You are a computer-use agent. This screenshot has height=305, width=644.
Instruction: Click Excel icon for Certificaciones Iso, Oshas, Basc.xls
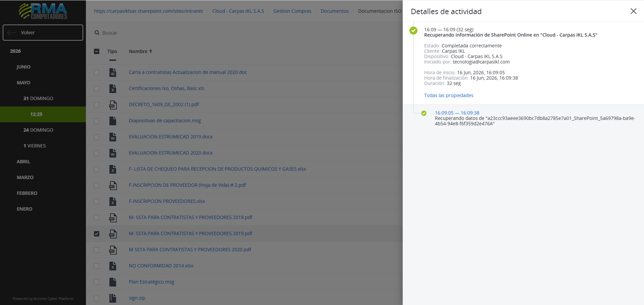pyautogui.click(x=113, y=88)
